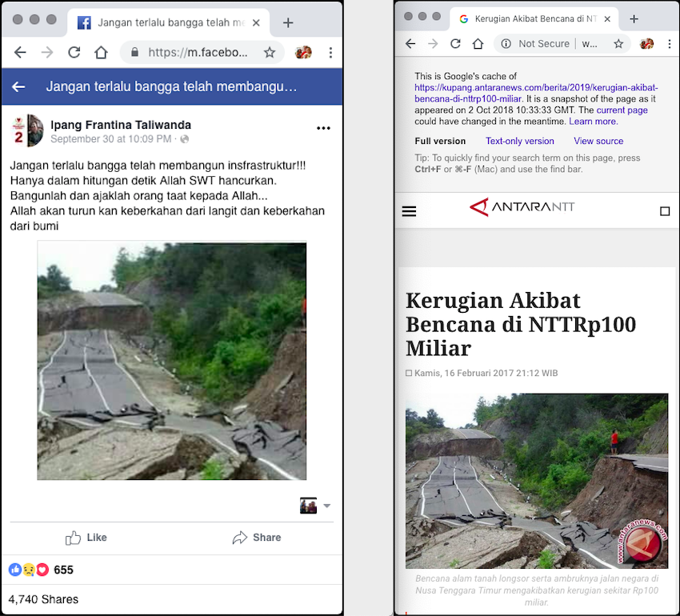The image size is (680, 616).
Task: Open a new tab in the Google cache window
Action: [634, 18]
